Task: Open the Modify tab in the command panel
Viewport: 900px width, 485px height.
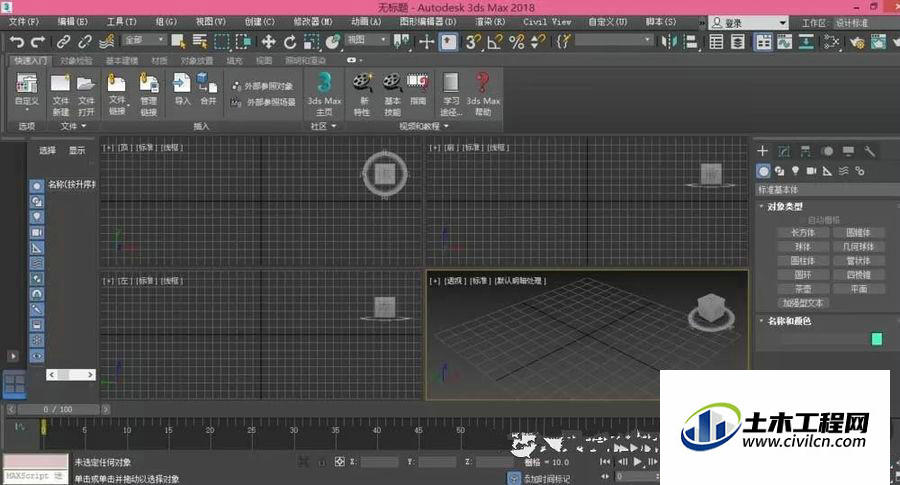Action: pyautogui.click(x=784, y=152)
